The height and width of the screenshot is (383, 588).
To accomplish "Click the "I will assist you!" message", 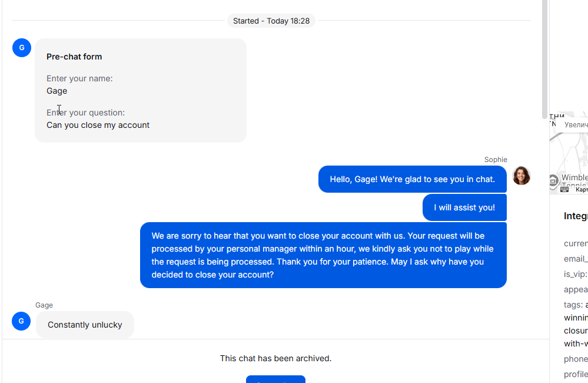I will [464, 207].
